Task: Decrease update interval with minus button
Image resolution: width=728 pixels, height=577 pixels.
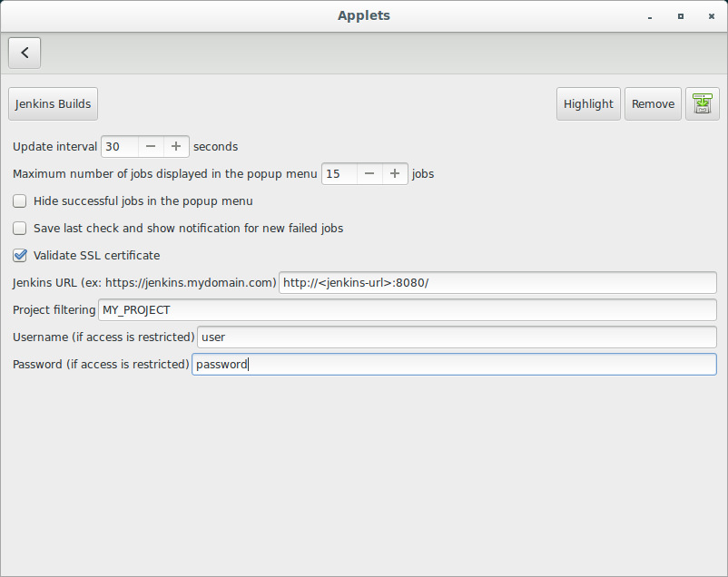Action: (151, 147)
